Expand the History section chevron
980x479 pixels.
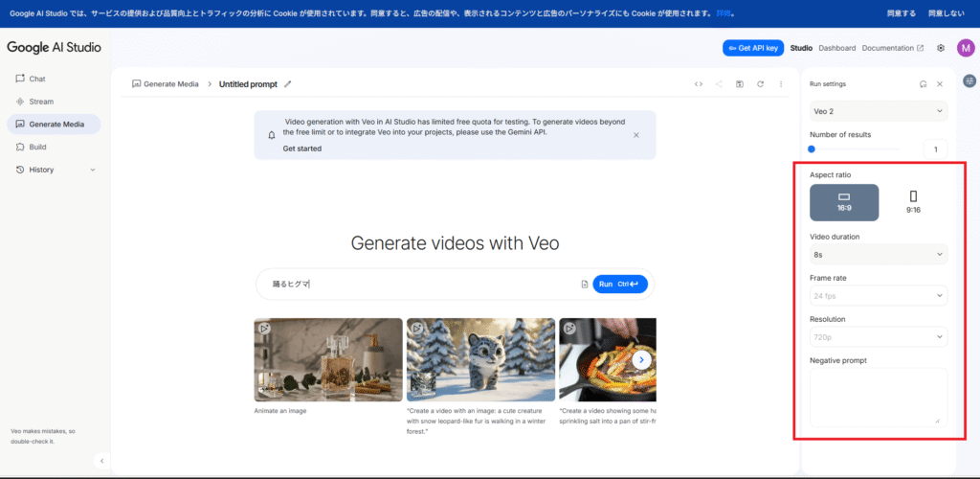(x=93, y=170)
